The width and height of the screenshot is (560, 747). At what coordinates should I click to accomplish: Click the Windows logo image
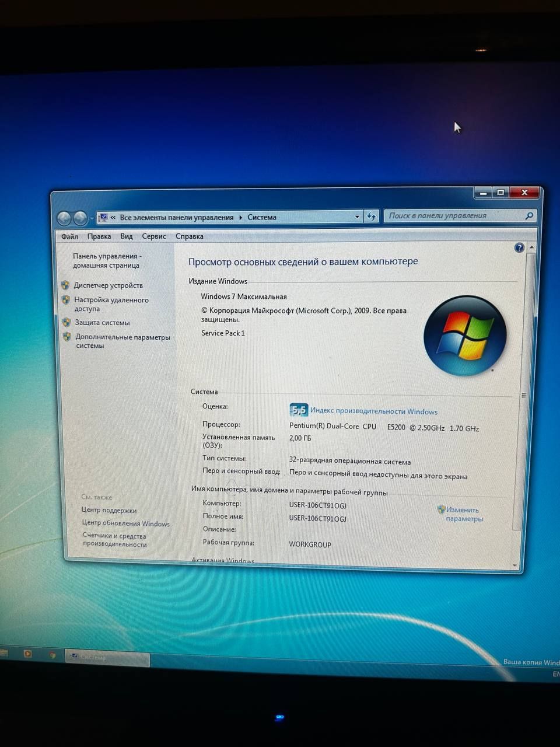click(465, 336)
